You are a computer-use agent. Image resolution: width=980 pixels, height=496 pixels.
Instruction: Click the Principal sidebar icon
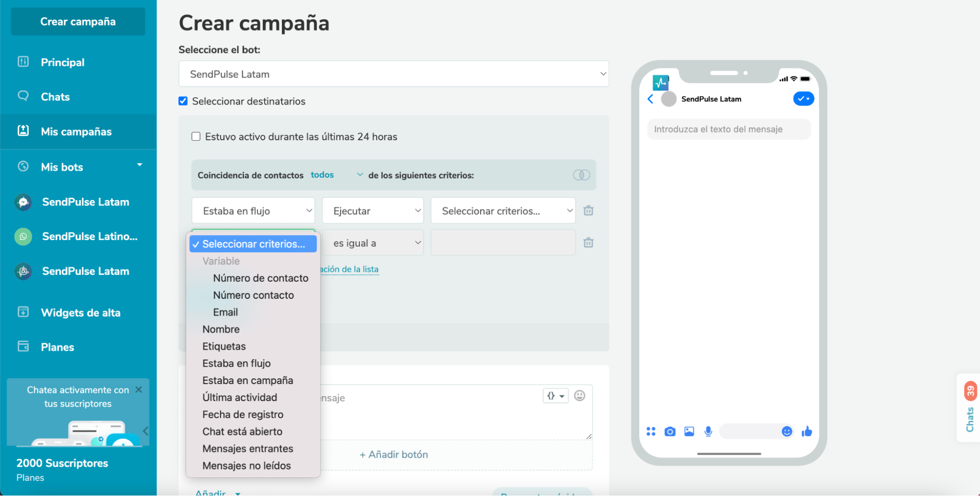tap(23, 62)
